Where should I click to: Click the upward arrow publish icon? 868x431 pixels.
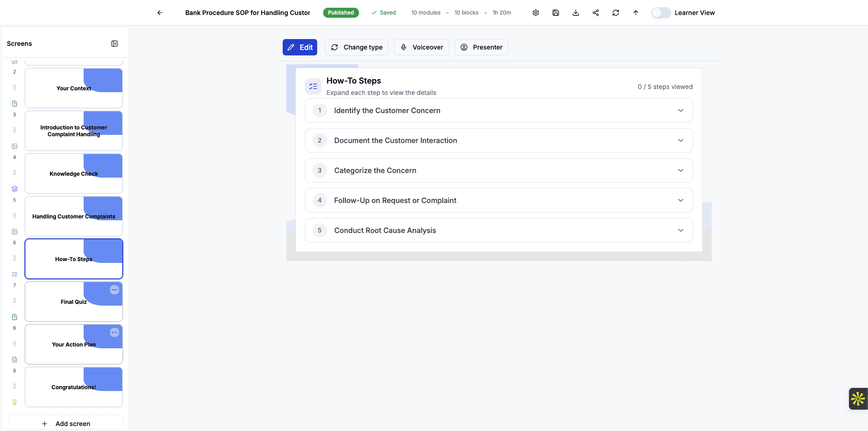(636, 13)
